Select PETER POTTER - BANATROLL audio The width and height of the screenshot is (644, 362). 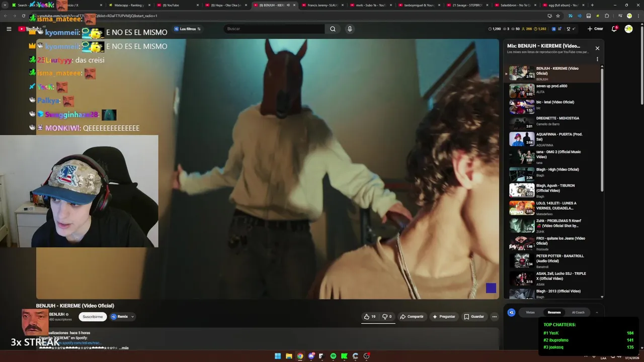pos(553,260)
